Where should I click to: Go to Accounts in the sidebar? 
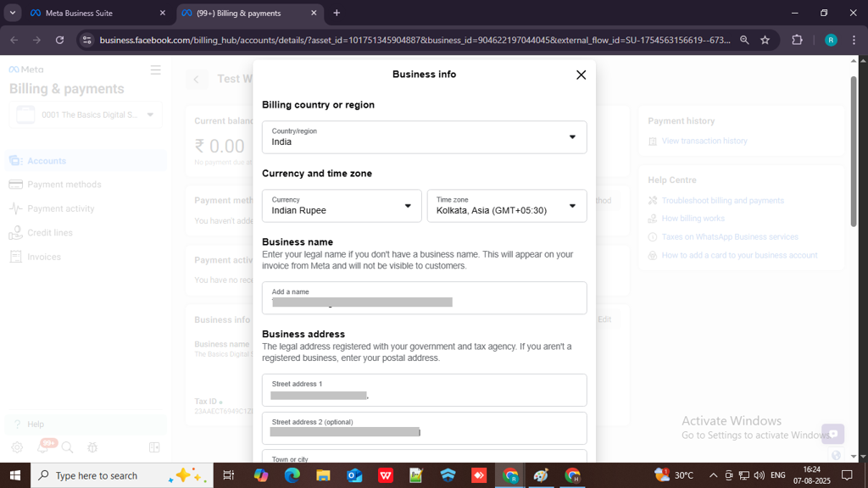click(x=86, y=161)
